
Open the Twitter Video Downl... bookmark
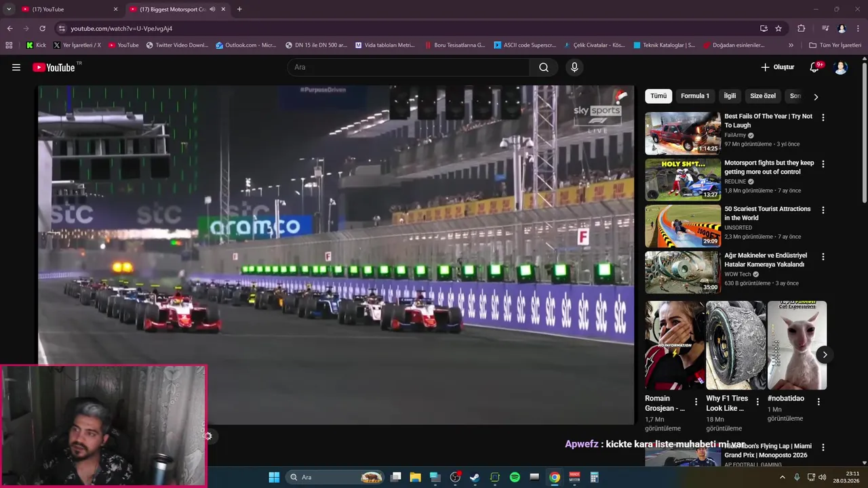pyautogui.click(x=177, y=45)
